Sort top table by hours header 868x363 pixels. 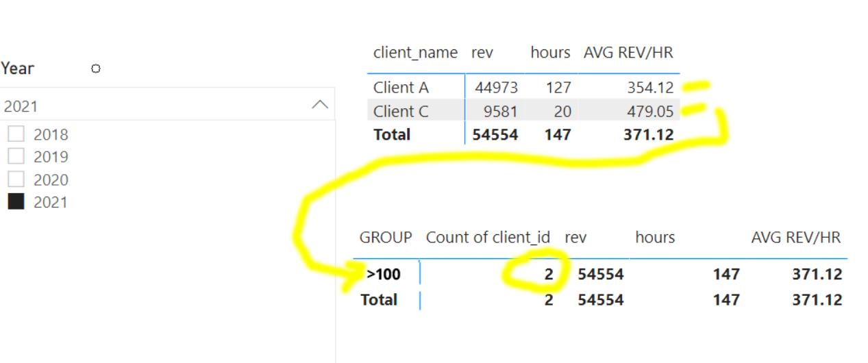tap(550, 53)
